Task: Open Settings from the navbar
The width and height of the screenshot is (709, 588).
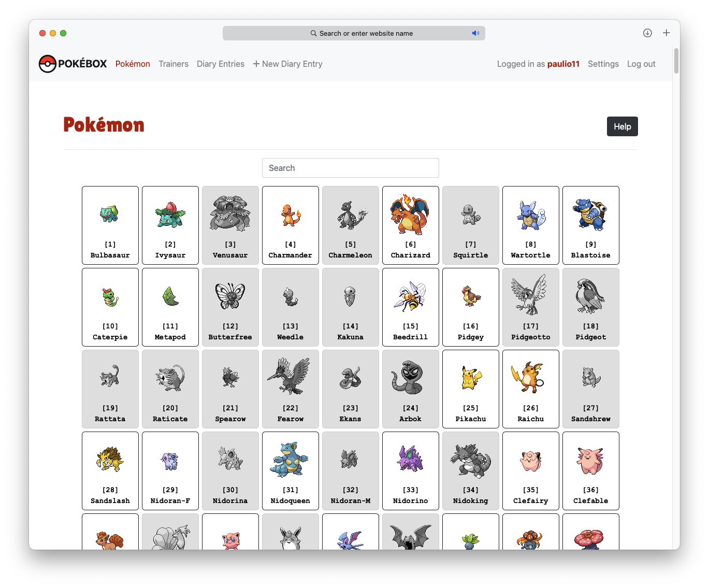Action: [603, 64]
